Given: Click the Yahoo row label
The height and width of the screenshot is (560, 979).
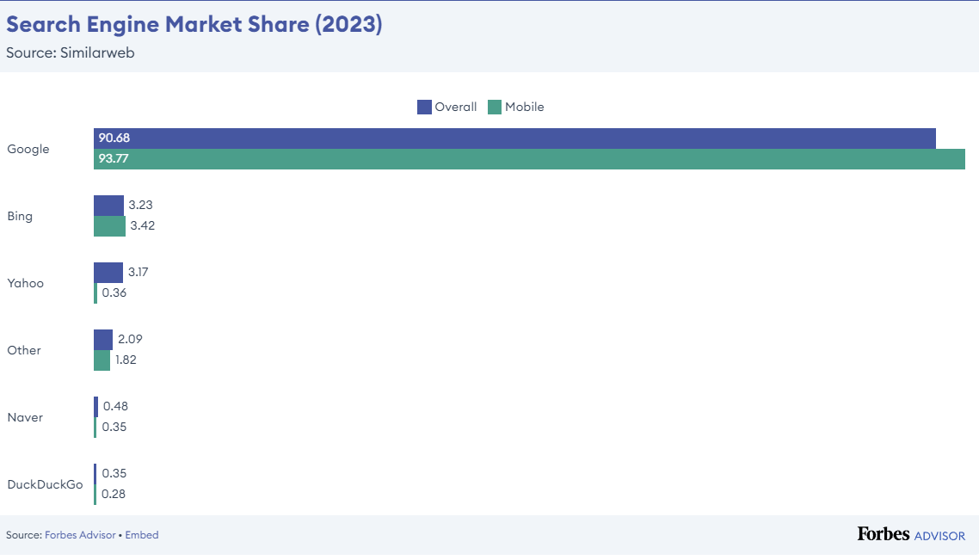Looking at the screenshot, I should click(x=26, y=283).
